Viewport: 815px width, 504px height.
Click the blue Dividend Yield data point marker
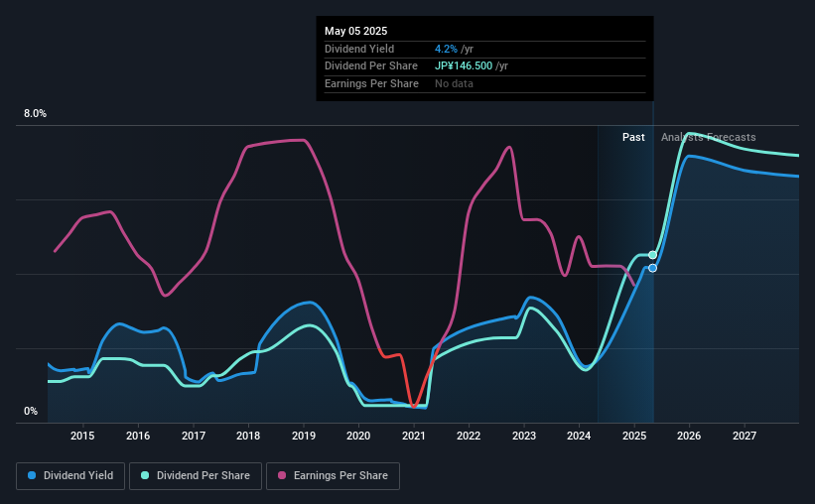click(x=652, y=268)
